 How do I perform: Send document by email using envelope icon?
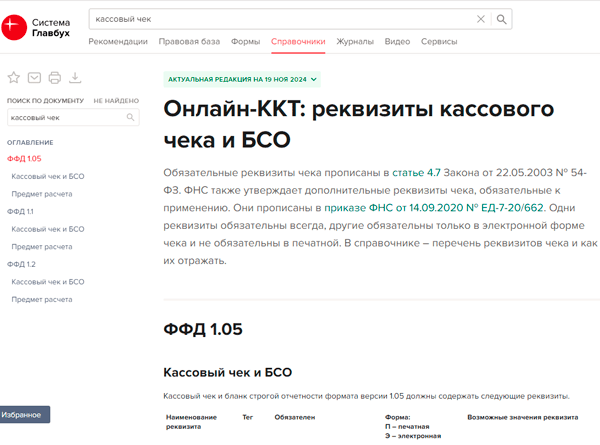pos(34,78)
